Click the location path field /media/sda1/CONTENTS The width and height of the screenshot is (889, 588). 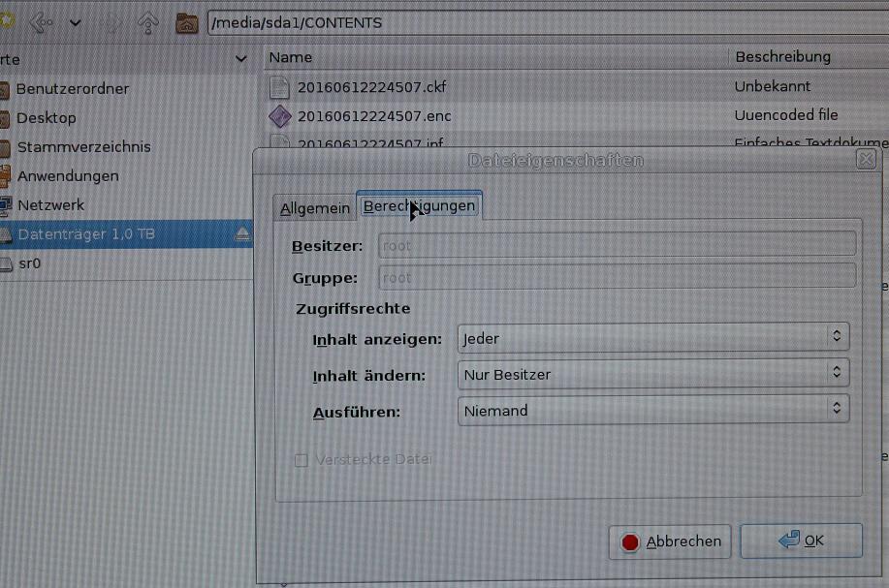[548, 22]
